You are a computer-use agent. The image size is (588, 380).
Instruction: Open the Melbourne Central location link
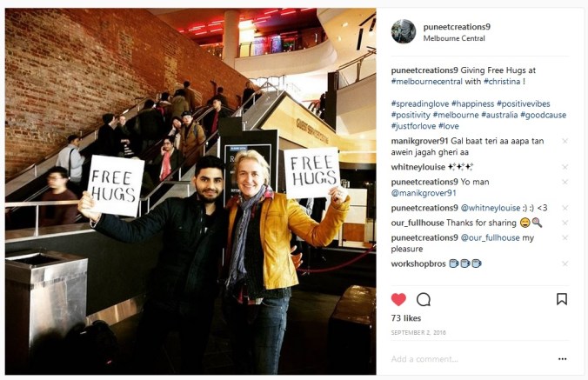pos(454,38)
